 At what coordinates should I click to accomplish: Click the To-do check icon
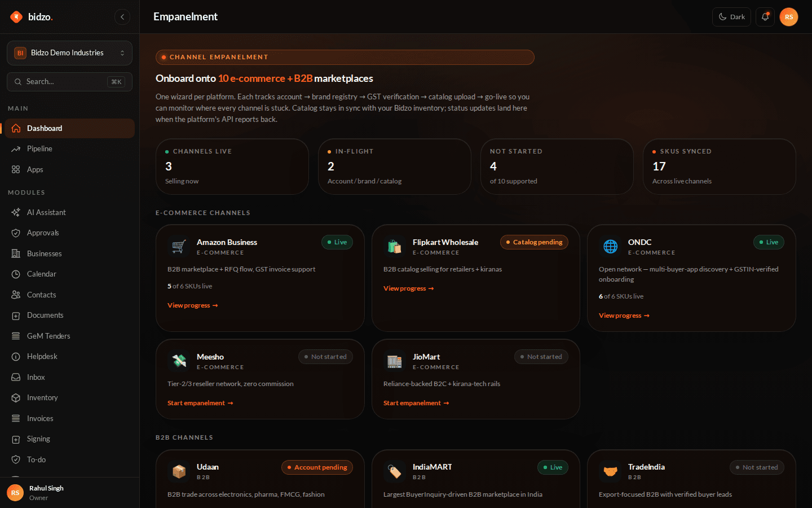click(16, 459)
